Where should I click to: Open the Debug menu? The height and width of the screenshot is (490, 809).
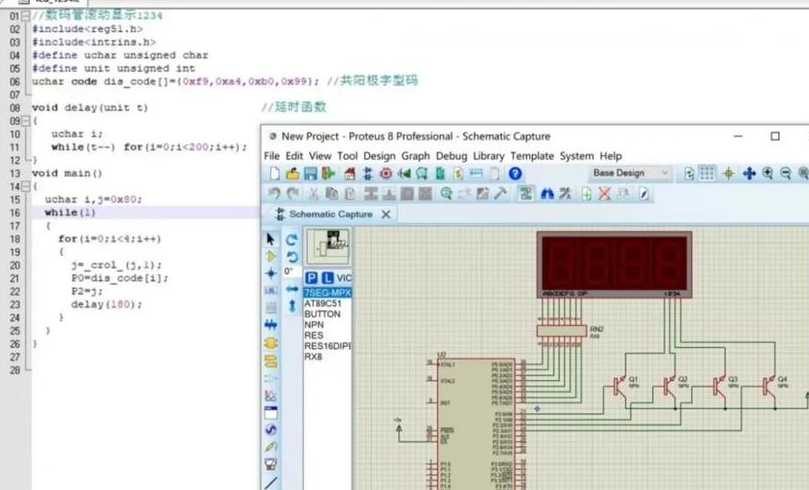451,156
